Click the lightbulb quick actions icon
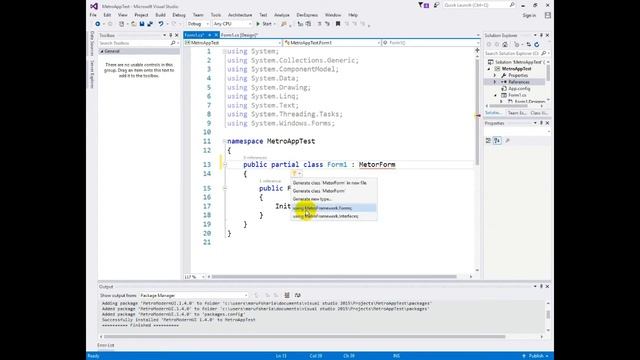640x360 pixels. coord(294,173)
